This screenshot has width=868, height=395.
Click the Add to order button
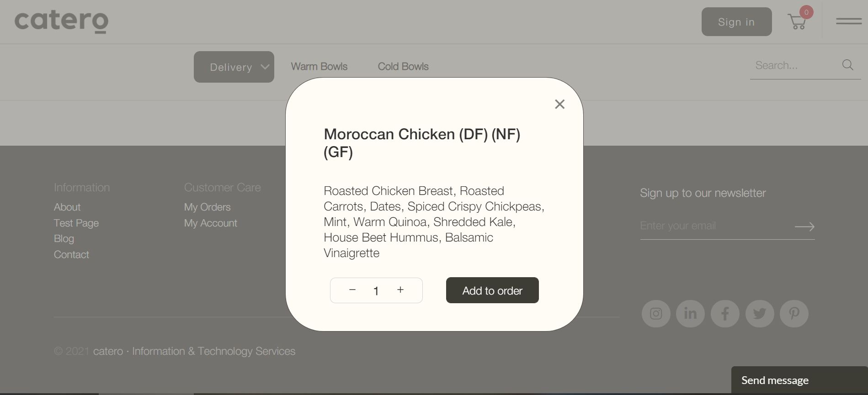(x=492, y=290)
